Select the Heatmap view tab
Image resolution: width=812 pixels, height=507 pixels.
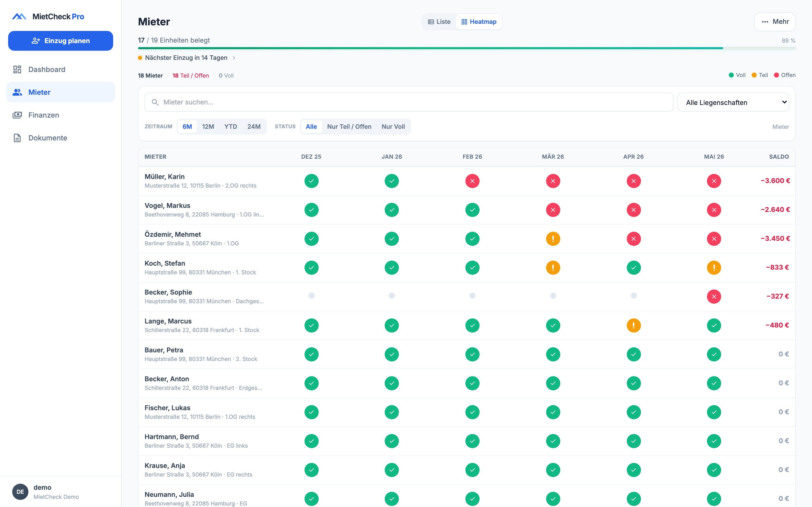[x=479, y=22]
